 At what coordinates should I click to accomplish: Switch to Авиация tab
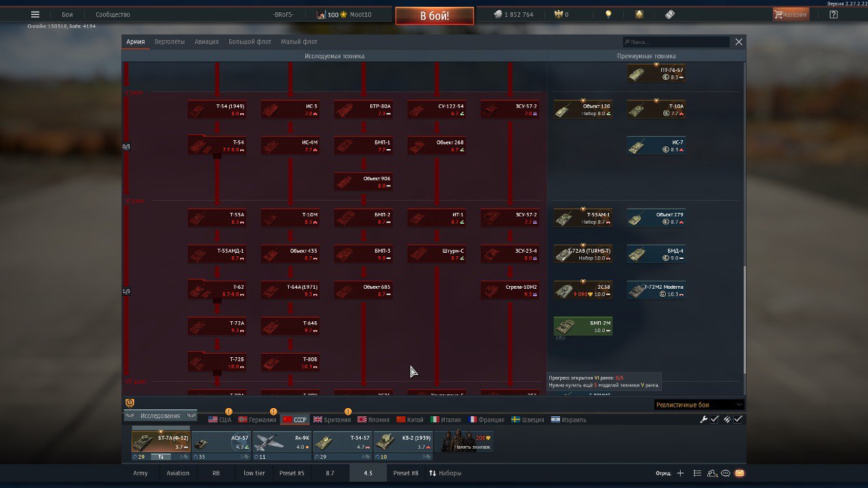[x=207, y=41]
